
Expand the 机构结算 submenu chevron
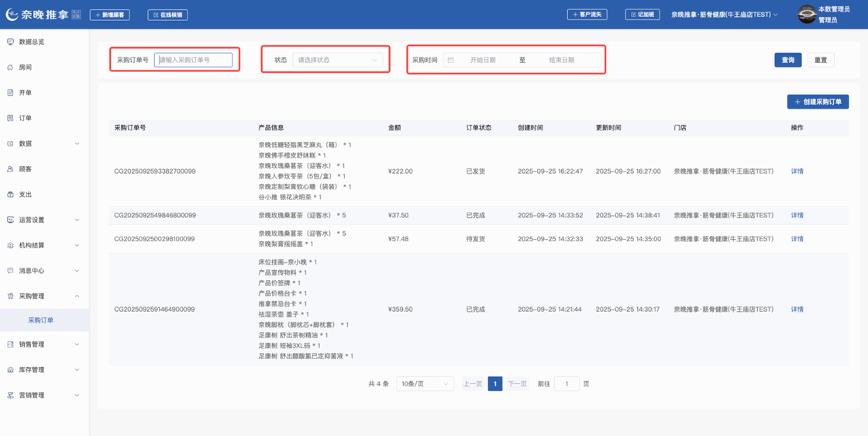pos(77,245)
